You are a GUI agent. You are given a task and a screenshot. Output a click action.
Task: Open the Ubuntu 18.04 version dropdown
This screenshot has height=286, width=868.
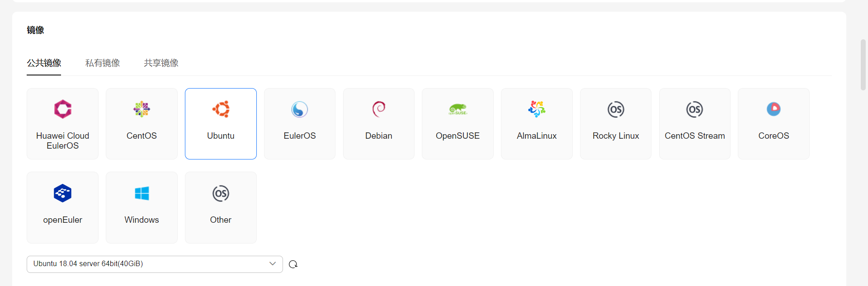point(149,264)
